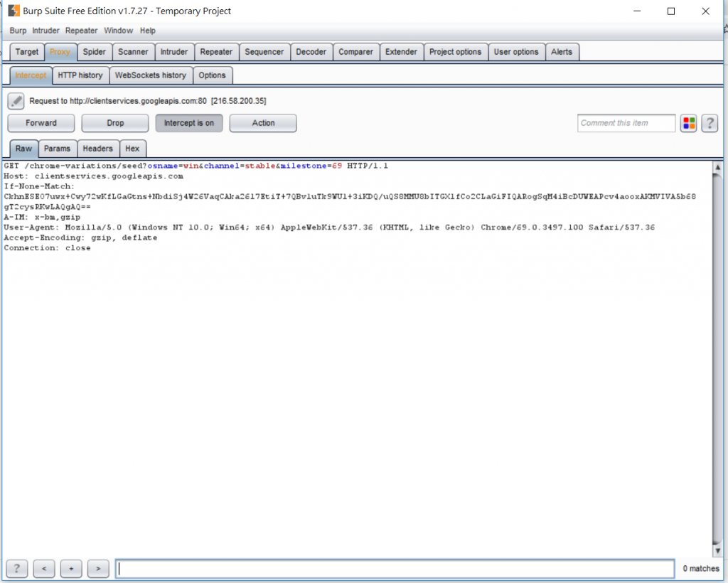Click the plus search options button
Screen dimensions: 728x583
pyautogui.click(x=71, y=568)
